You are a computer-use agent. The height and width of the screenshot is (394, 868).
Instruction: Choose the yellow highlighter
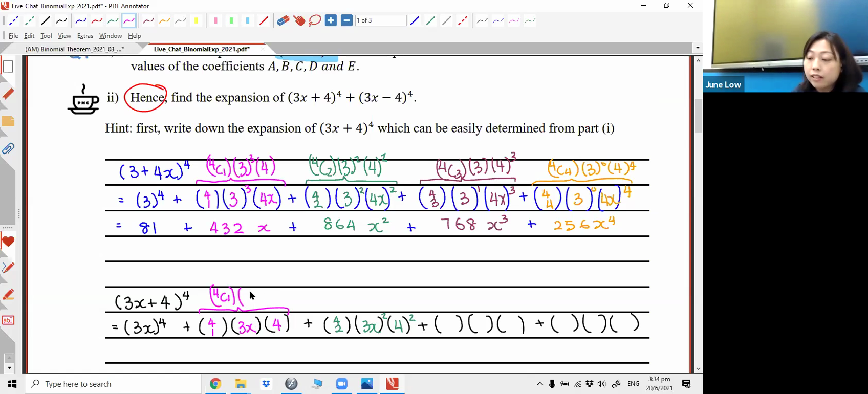(x=196, y=21)
